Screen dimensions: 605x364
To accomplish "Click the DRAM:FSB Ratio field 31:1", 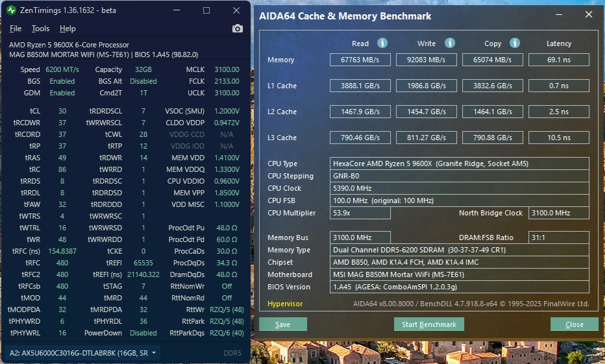I will (x=559, y=237).
